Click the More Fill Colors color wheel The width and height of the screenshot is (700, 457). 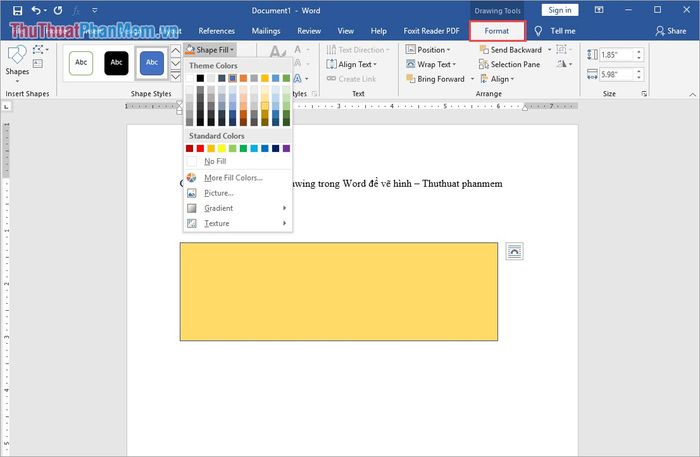(x=192, y=178)
